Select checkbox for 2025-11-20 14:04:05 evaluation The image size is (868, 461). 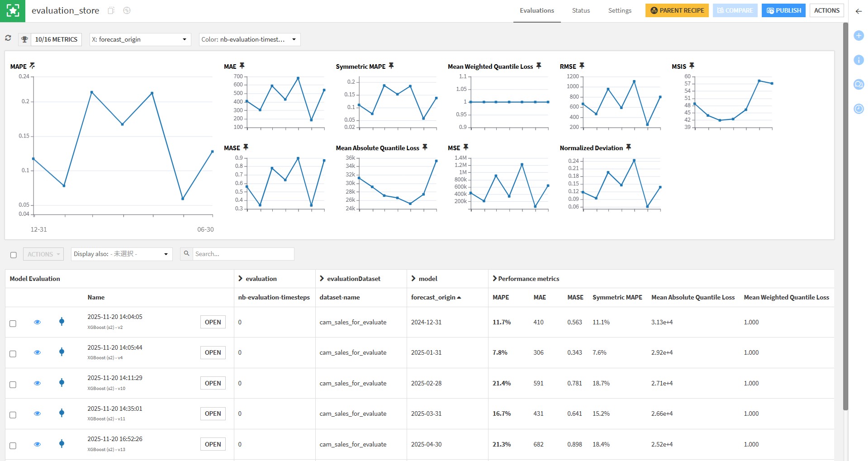[13, 323]
